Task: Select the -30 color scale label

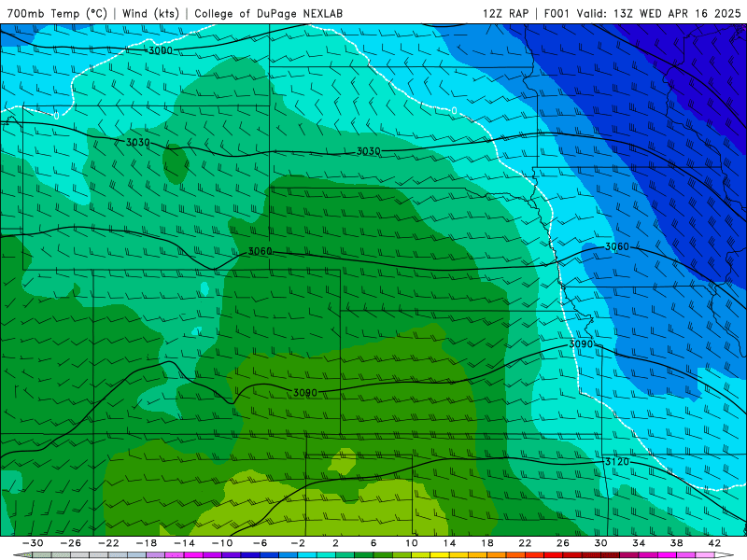Action: (x=33, y=543)
